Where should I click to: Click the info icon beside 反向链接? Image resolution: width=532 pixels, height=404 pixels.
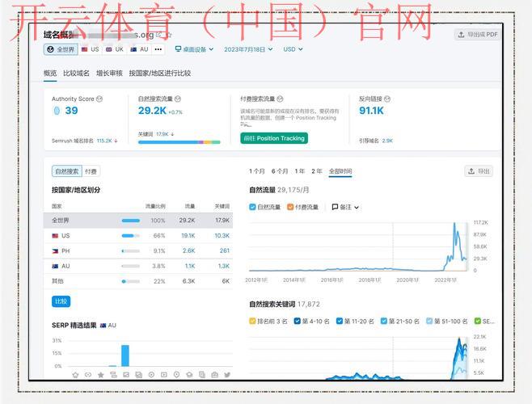click(x=387, y=99)
